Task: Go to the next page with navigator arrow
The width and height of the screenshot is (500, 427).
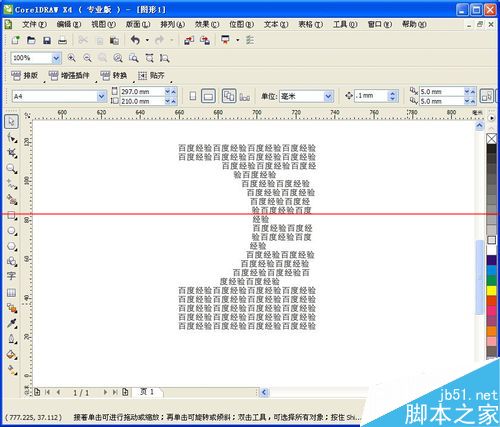Action: point(105,392)
